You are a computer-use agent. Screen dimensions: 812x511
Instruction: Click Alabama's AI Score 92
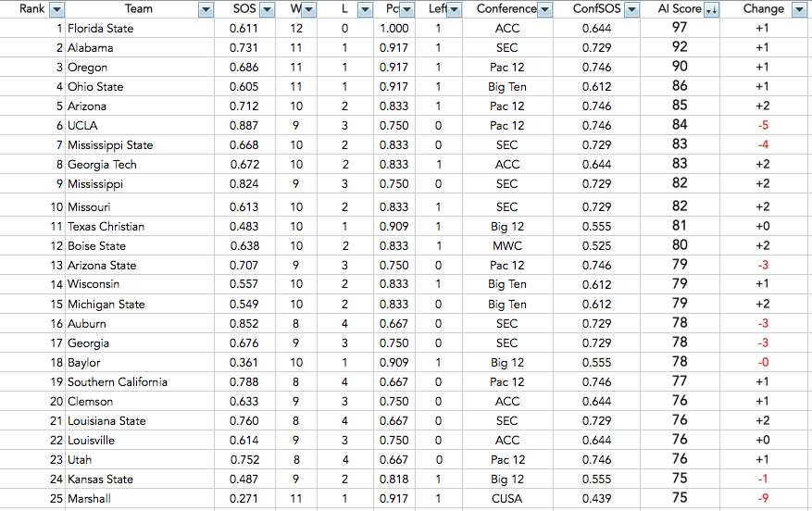680,46
